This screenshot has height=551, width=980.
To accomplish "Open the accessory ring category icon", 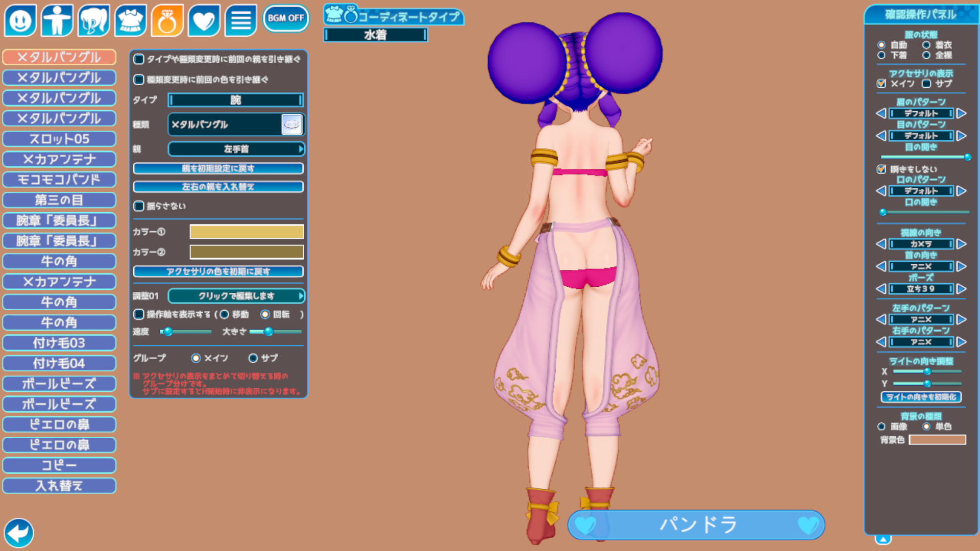I will pyautogui.click(x=167, y=20).
